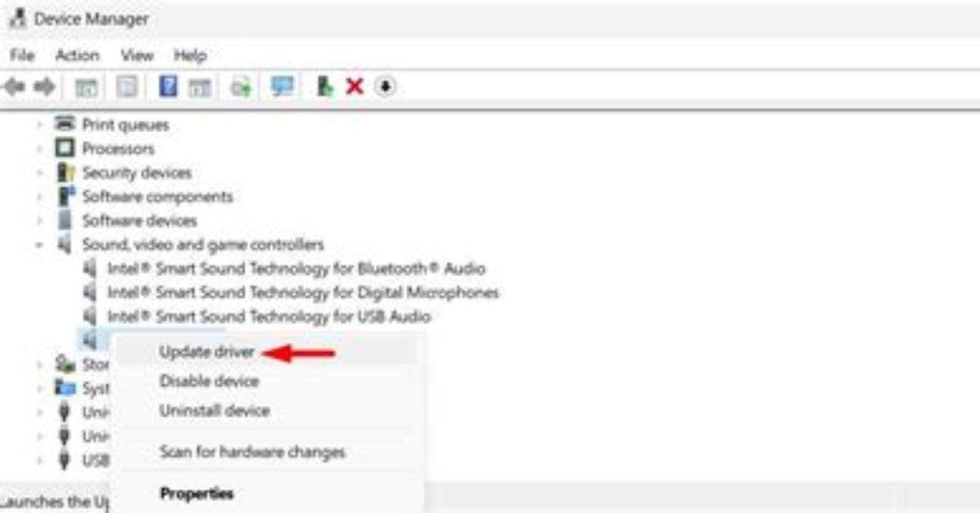Screen dimensions: 980x513
Task: Expand the partially hidden 'Stor' category node
Action: coord(39,364)
